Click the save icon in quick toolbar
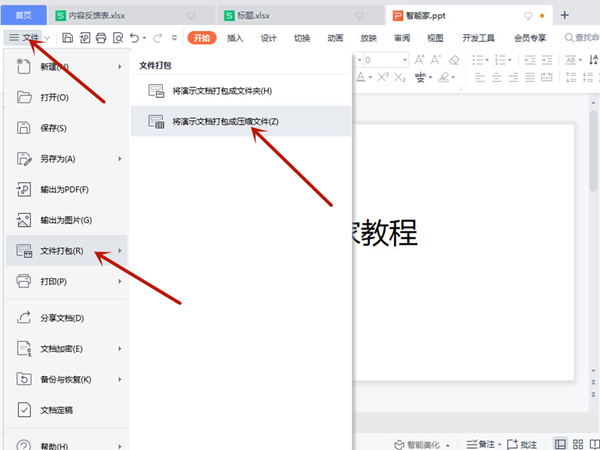The height and width of the screenshot is (450, 600). click(x=67, y=38)
